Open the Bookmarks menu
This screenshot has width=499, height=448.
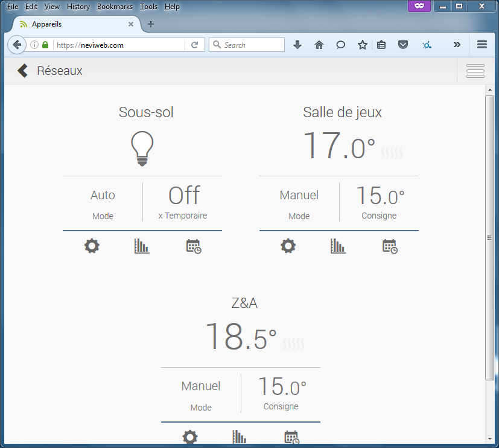115,7
